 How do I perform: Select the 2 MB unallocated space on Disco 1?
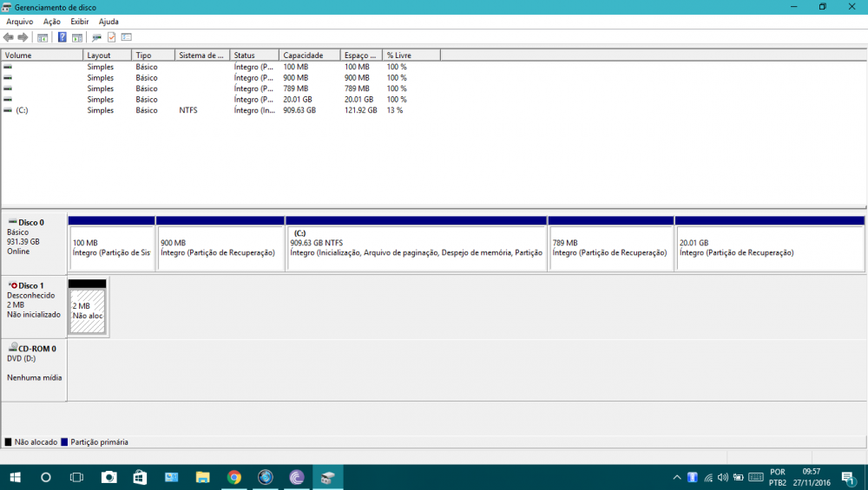[88, 310]
